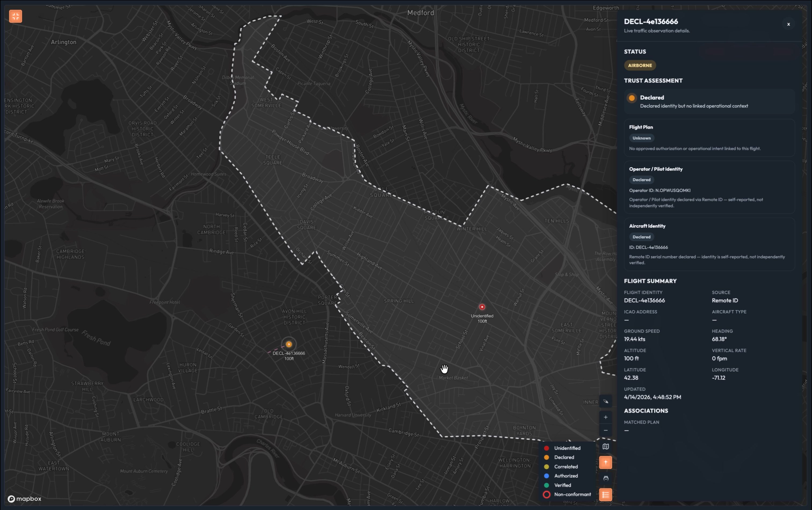Screen dimensions: 812x510
Task: Click the Declared badge under Aircraft Identity
Action: (x=641, y=237)
